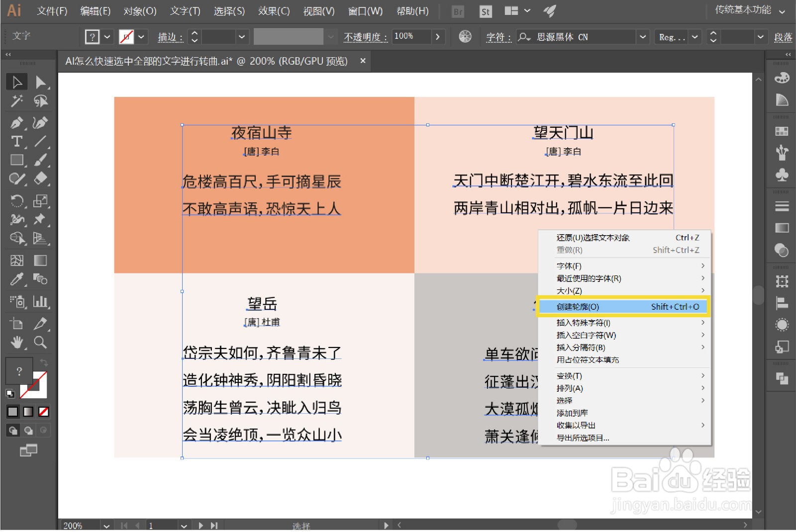
Task: Open the Gradient panel icon
Action: [x=781, y=228]
